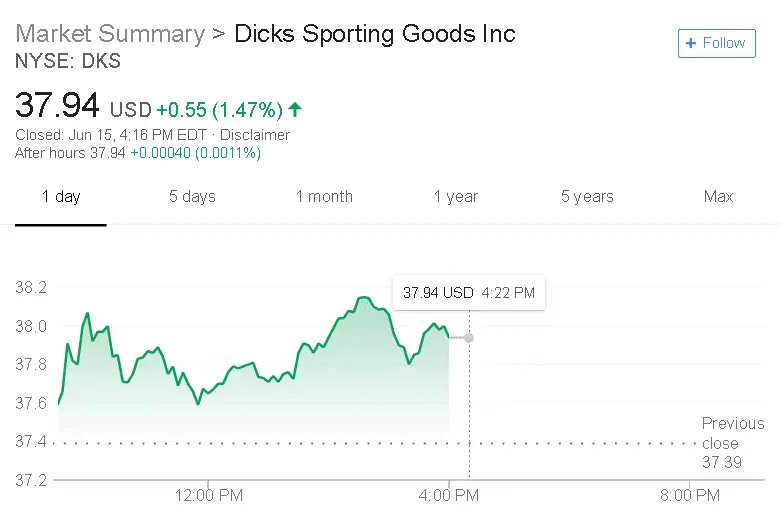Image resolution: width=782 pixels, height=515 pixels.
Task: Click the NYSE: DKS ticker text
Action: click(68, 62)
